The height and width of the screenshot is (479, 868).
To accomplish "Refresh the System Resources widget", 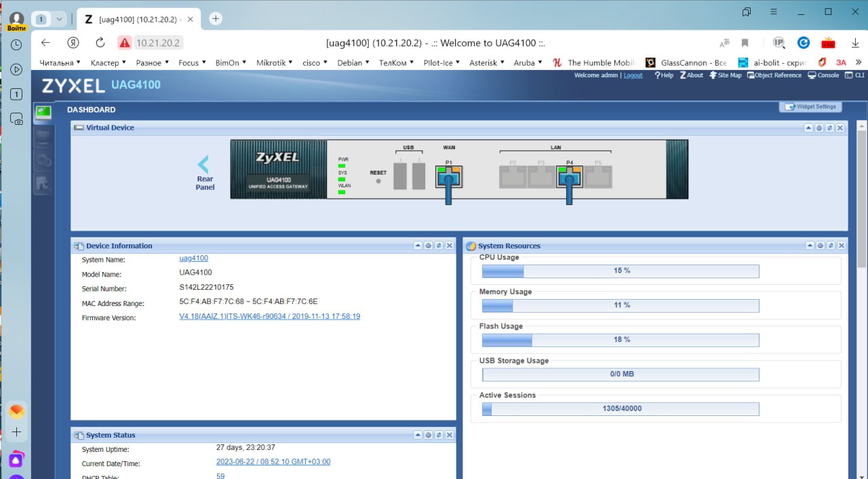I will [x=831, y=246].
